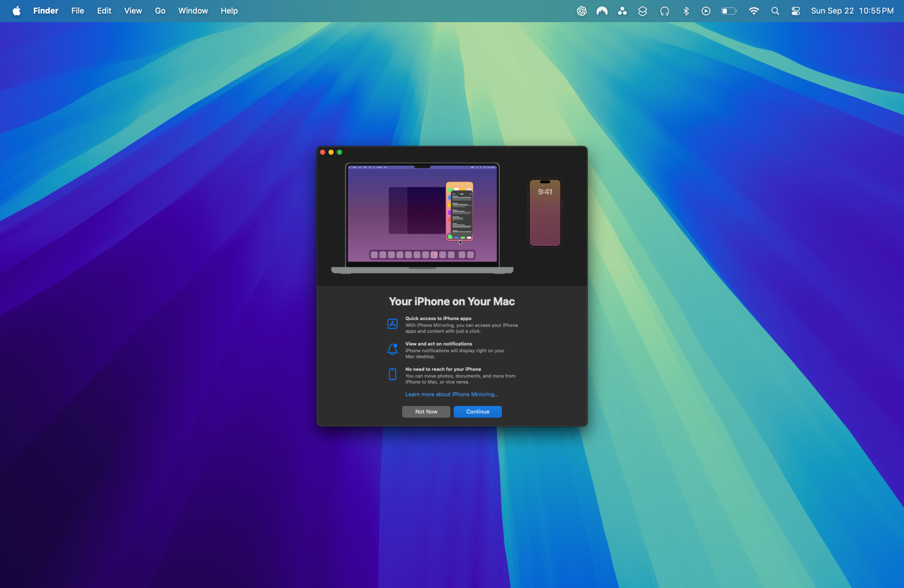The image size is (904, 588).
Task: Open the File menu
Action: point(77,11)
